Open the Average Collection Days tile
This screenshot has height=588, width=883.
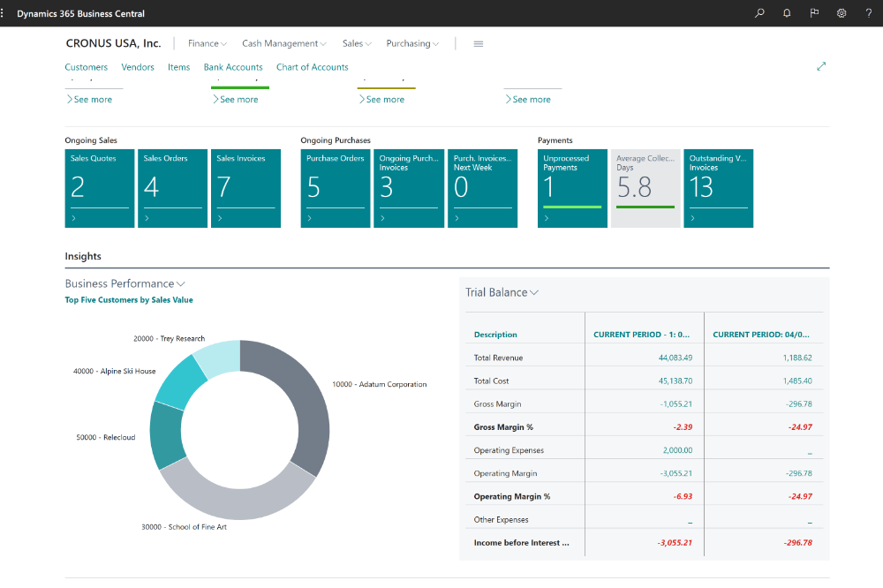[x=645, y=188]
